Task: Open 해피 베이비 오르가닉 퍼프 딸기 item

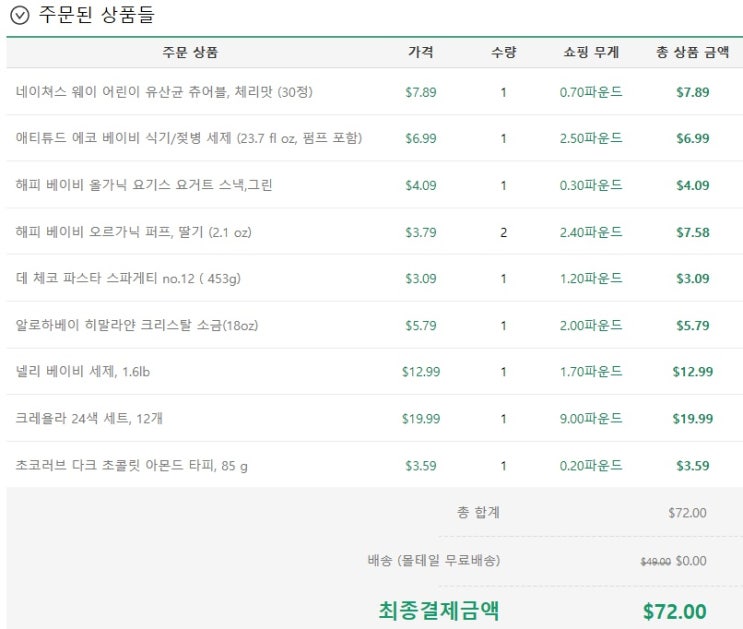Action: (134, 232)
